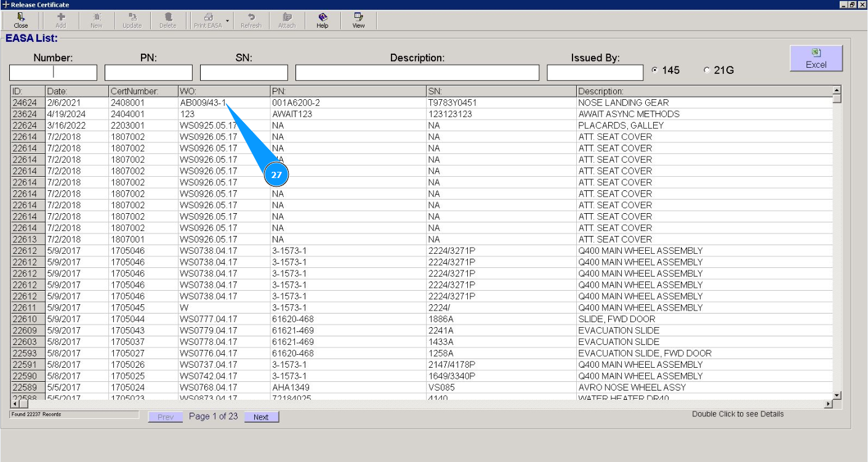The width and height of the screenshot is (868, 462).
Task: Select row ID 24624
Action: coord(28,103)
